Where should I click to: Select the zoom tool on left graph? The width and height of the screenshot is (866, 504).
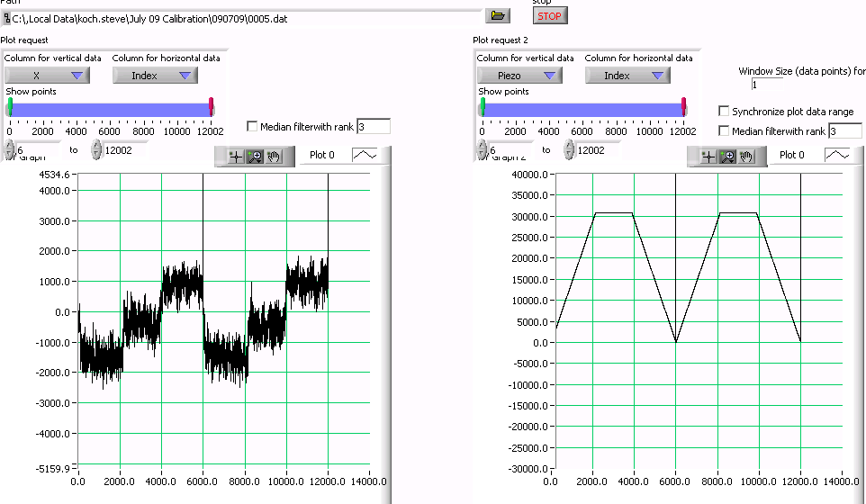coord(255,156)
